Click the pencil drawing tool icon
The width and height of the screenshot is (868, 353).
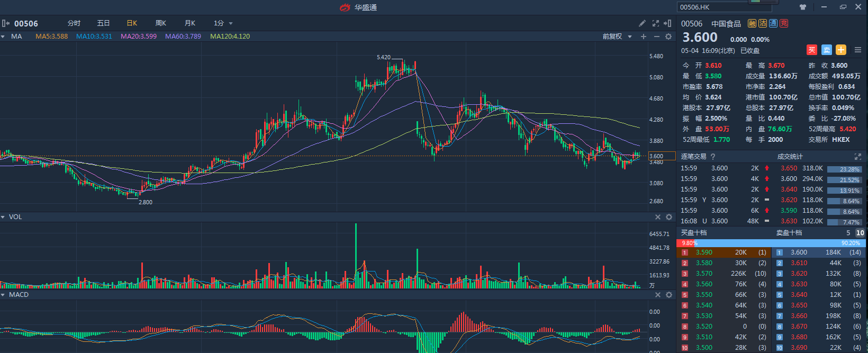click(x=642, y=23)
